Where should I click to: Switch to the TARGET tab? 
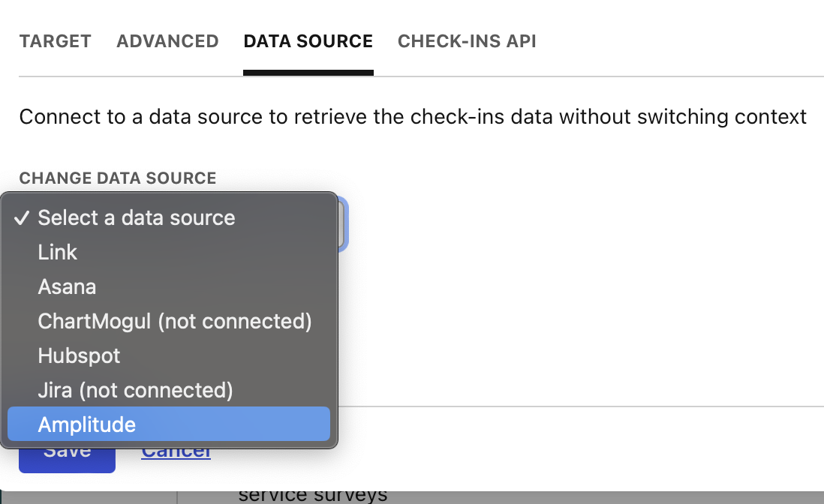[x=55, y=41]
